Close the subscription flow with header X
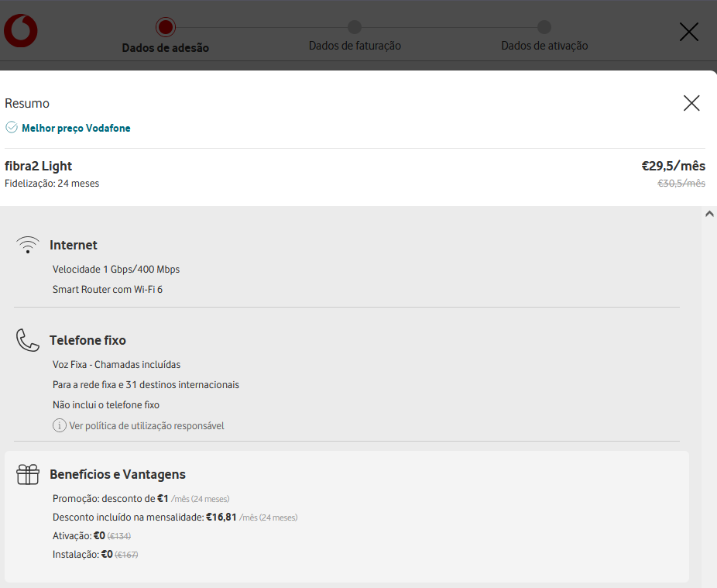This screenshot has height=588, width=717. [688, 32]
